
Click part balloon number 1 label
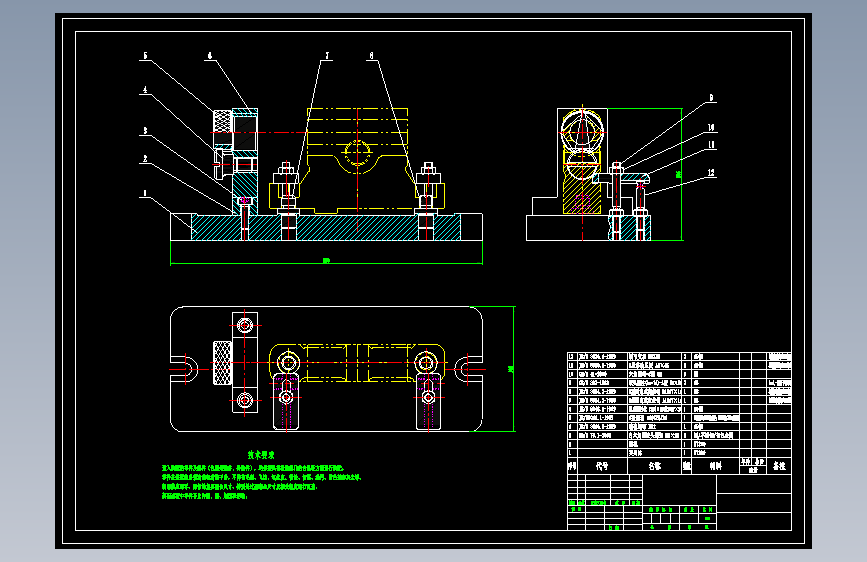tap(145, 193)
